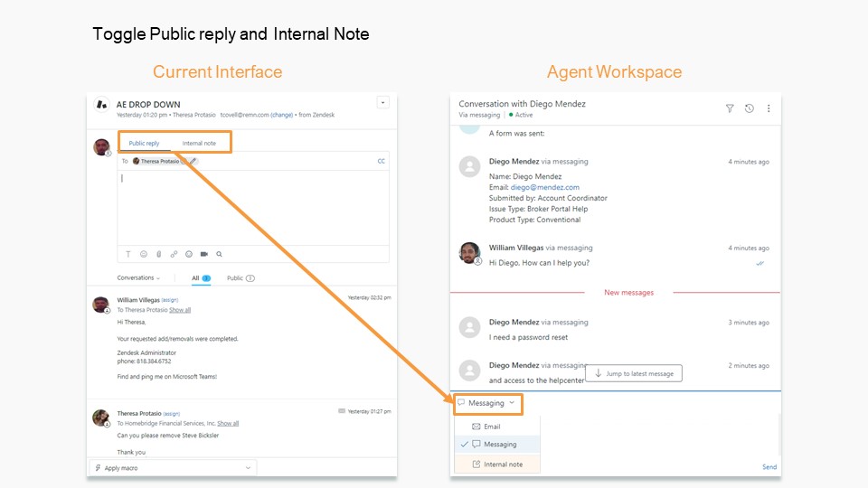Open conversation history clock icon
This screenshot has height=488, width=868.
click(x=749, y=108)
